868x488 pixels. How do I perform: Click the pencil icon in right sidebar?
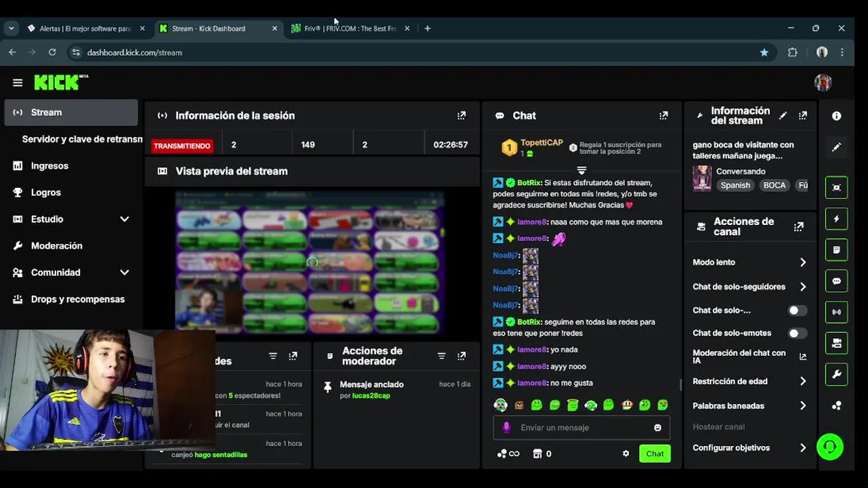point(837,147)
